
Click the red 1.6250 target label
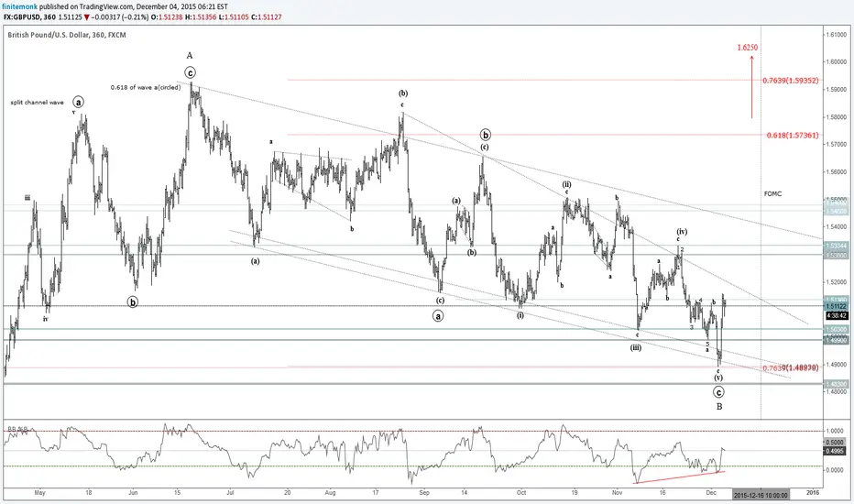tap(748, 48)
